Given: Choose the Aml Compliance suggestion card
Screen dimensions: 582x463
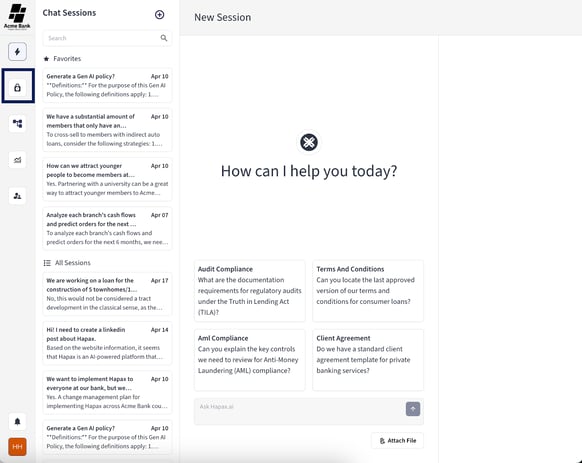Looking at the screenshot, I should pyautogui.click(x=249, y=360).
